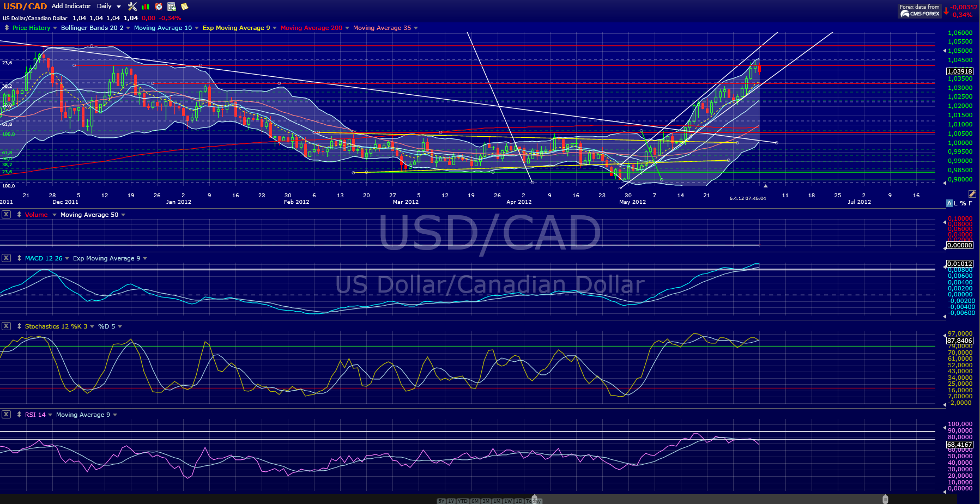This screenshot has height=504, width=980.
Task: Click the reorder arrows beside MACD 12 26
Action: 19,258
